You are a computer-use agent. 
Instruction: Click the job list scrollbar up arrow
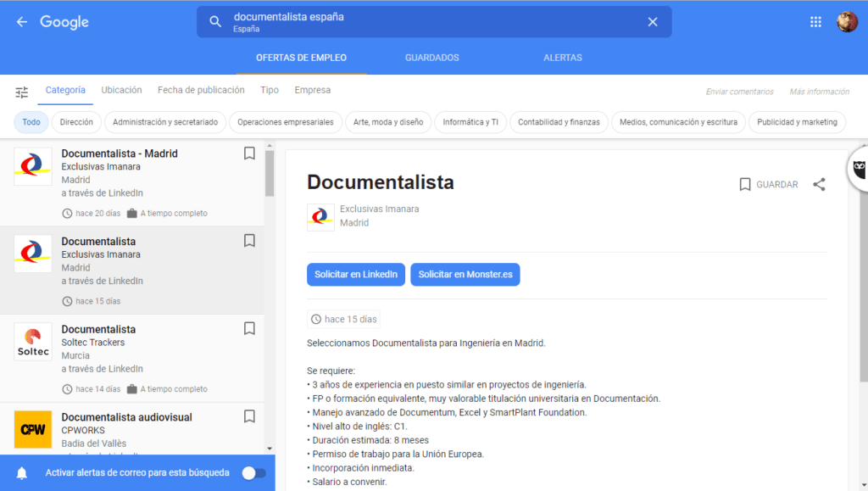pyautogui.click(x=270, y=146)
